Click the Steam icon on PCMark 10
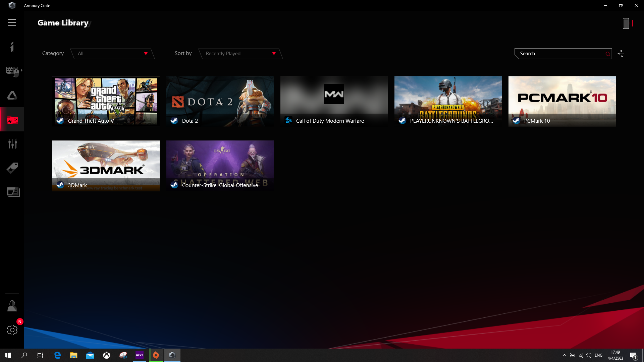 pos(516,121)
